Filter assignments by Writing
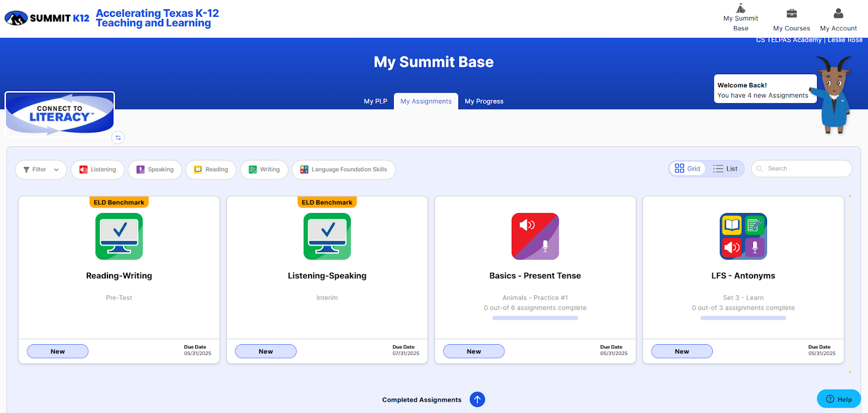Viewport: 868px width, 413px height. coord(264,170)
